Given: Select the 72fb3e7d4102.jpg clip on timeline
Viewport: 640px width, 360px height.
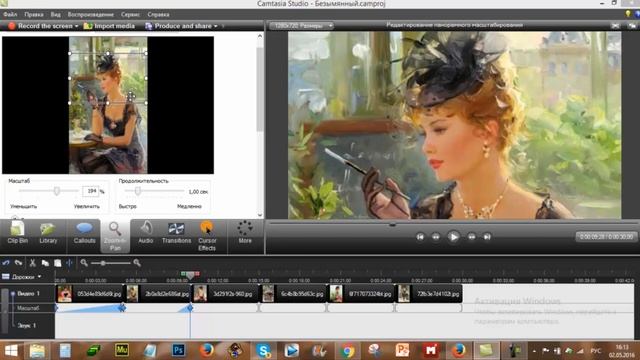Looking at the screenshot, I should (x=429, y=294).
